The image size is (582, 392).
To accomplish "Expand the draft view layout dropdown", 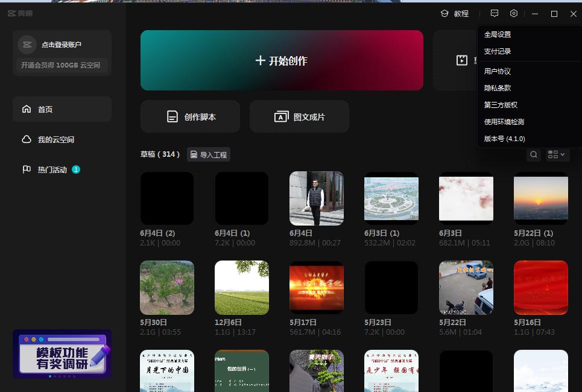I will [557, 155].
